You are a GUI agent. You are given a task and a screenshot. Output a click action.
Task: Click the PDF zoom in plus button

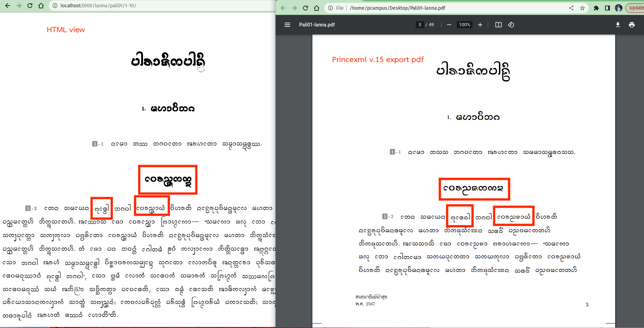[480, 25]
